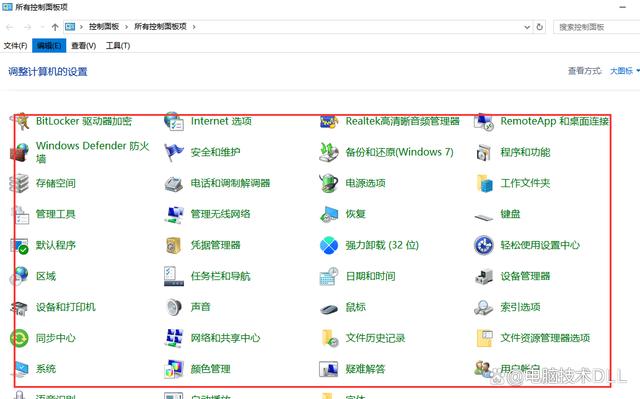Open the green 同步中心 icon

[x=20, y=338]
